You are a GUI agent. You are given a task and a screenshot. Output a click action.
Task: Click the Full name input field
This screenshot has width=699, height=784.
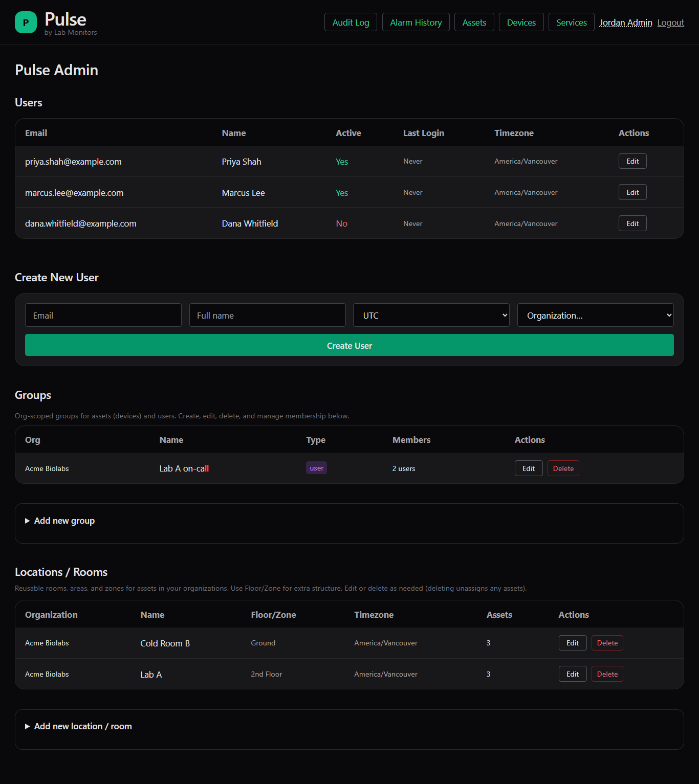click(267, 316)
